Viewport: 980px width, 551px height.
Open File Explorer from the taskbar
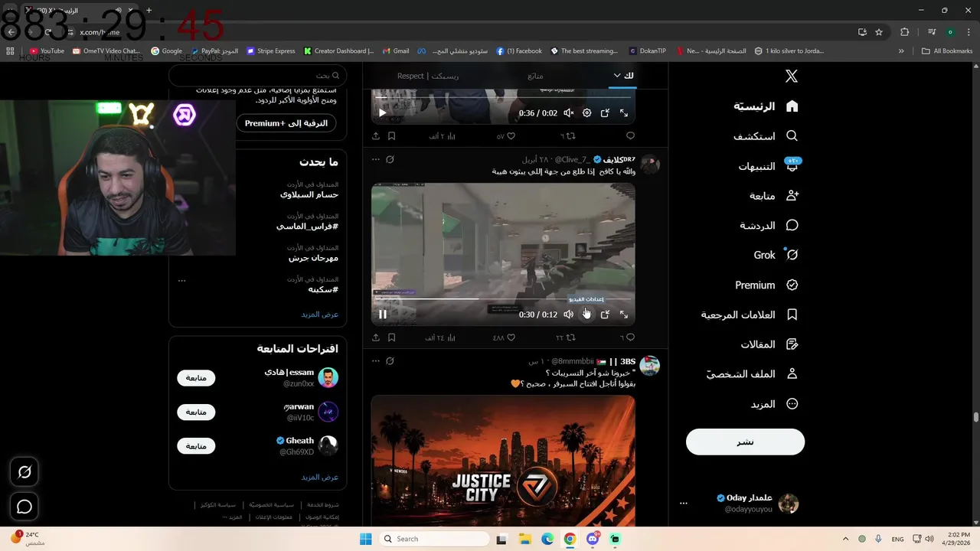525,539
